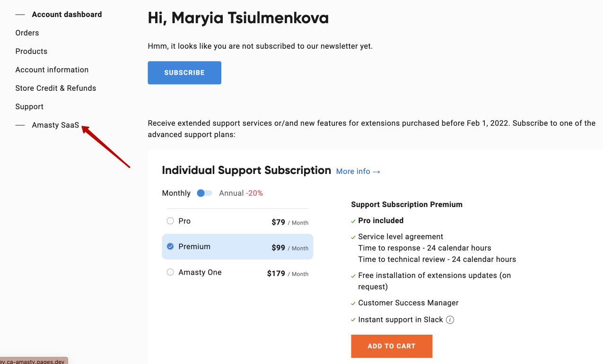Click the dash icon before Amasty SaaS
Image resolution: width=603 pixels, height=364 pixels.
coord(20,125)
